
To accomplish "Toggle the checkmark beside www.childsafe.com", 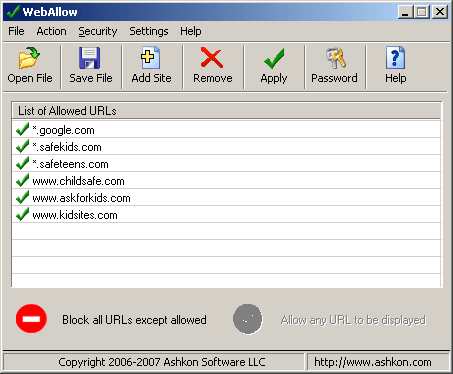I will (x=23, y=180).
